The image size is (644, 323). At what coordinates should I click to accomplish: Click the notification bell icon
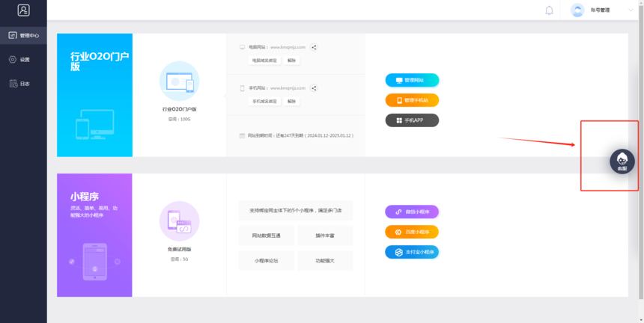(549, 10)
